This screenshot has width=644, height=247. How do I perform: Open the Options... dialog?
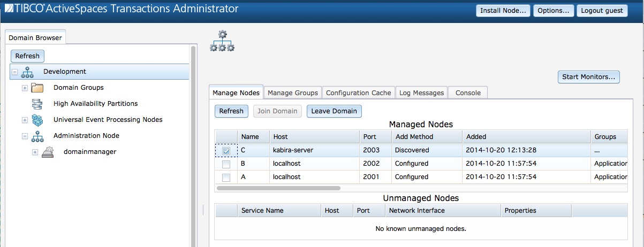(x=554, y=11)
